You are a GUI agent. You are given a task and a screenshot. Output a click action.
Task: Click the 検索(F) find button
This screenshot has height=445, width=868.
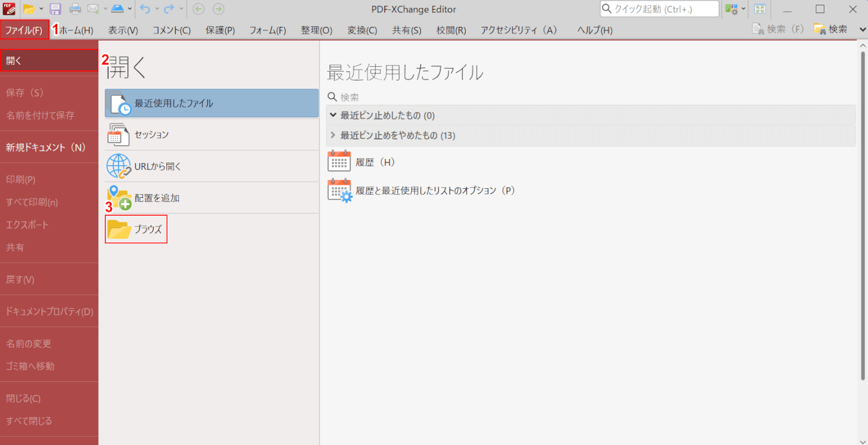[778, 29]
